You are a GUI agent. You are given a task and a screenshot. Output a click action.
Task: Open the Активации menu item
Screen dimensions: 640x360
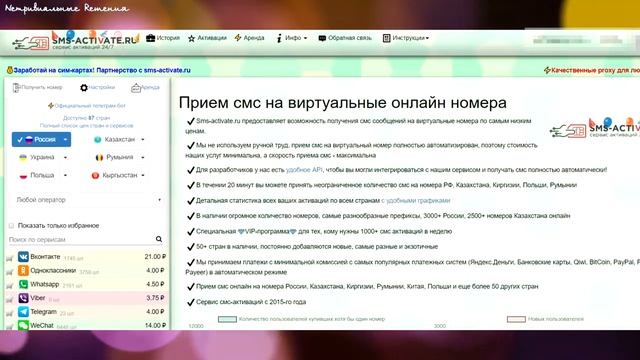click(x=207, y=38)
